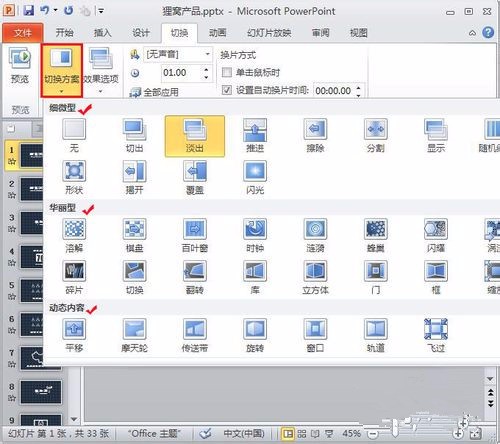
Task: Choose the 显示 reveal transition
Action: tap(436, 136)
